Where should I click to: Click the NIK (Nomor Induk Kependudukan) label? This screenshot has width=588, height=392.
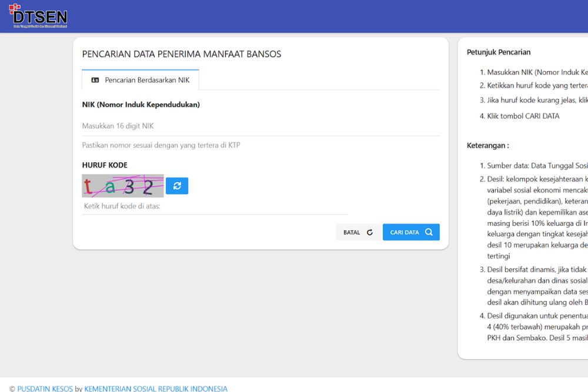tap(141, 105)
